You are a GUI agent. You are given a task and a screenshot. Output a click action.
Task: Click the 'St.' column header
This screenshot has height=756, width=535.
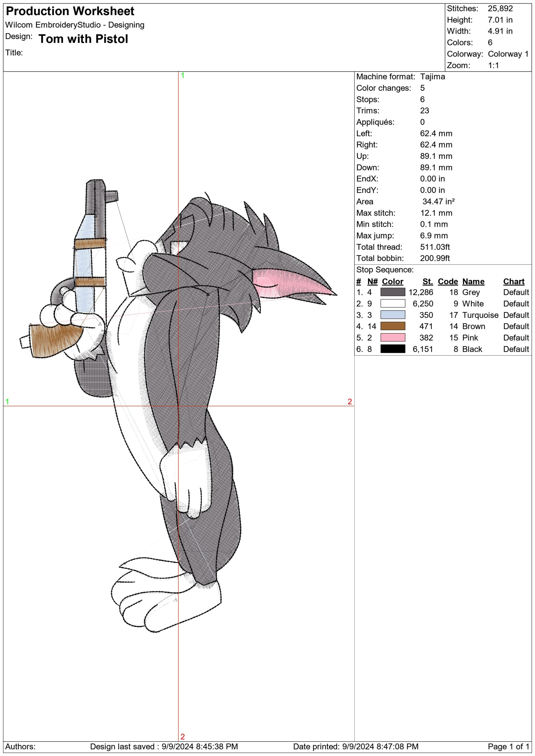point(427,281)
